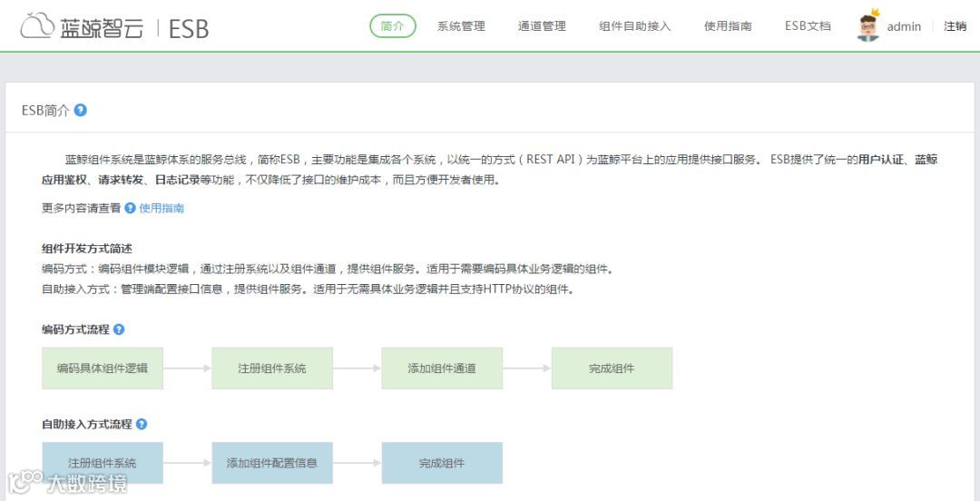Open the 通道管理 menu
Screen dimensions: 980x501
tap(542, 26)
